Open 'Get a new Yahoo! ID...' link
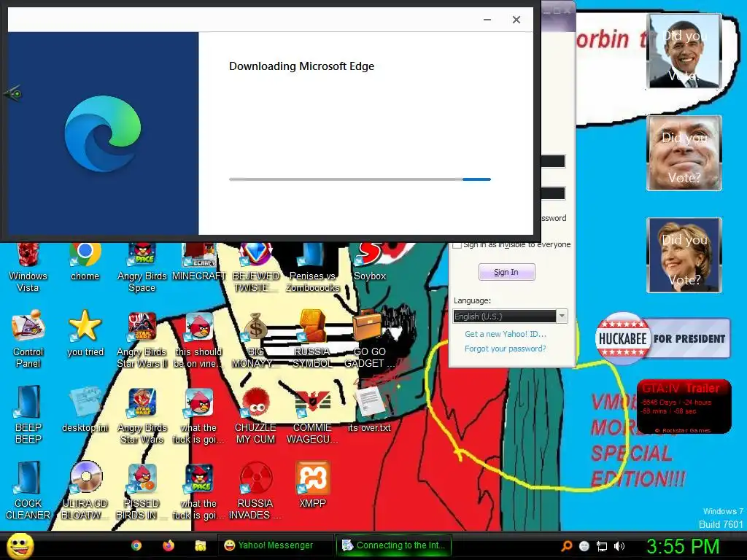Viewport: 747px width, 560px height. pos(506,334)
